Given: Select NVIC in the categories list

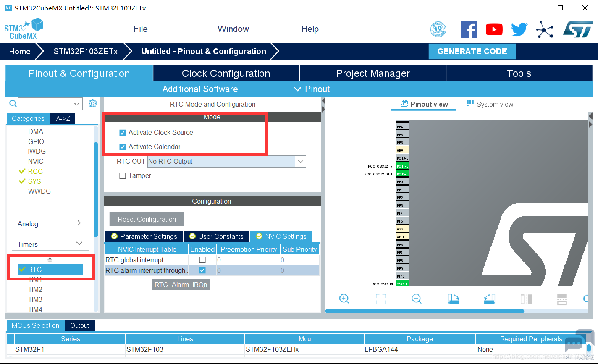Looking at the screenshot, I should [36, 161].
